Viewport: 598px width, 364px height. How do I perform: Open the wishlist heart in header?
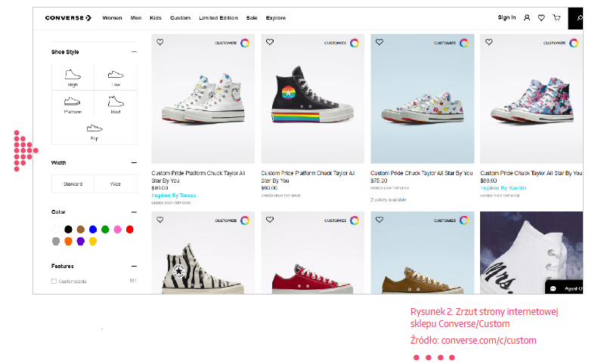click(x=541, y=17)
